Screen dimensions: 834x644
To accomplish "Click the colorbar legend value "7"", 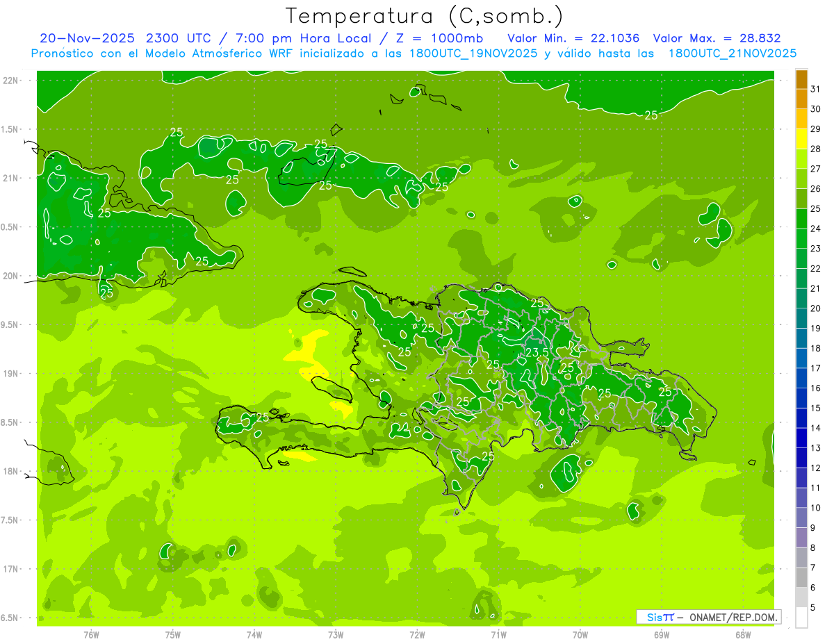I will click(812, 568).
